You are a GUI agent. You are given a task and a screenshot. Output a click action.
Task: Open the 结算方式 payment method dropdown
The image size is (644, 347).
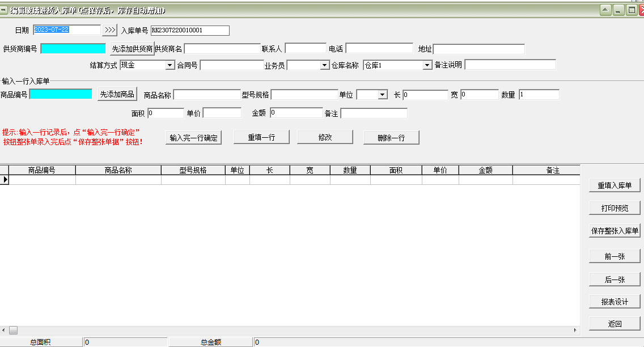pyautogui.click(x=170, y=65)
